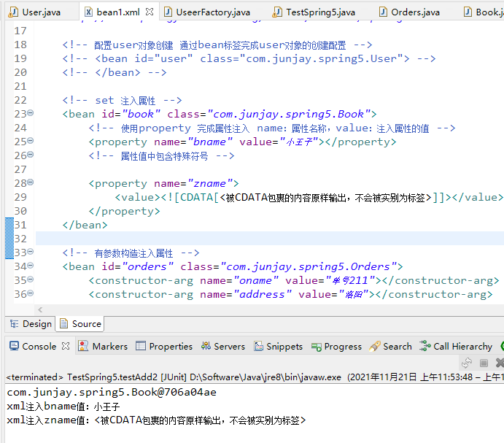Click the class value com.junjay.spring5.Book

click(x=289, y=114)
